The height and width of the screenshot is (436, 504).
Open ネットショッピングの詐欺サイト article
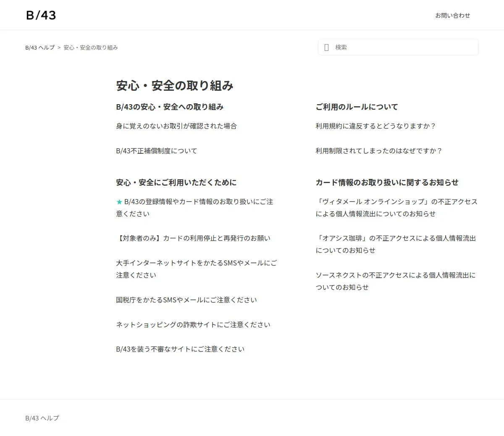coord(193,325)
